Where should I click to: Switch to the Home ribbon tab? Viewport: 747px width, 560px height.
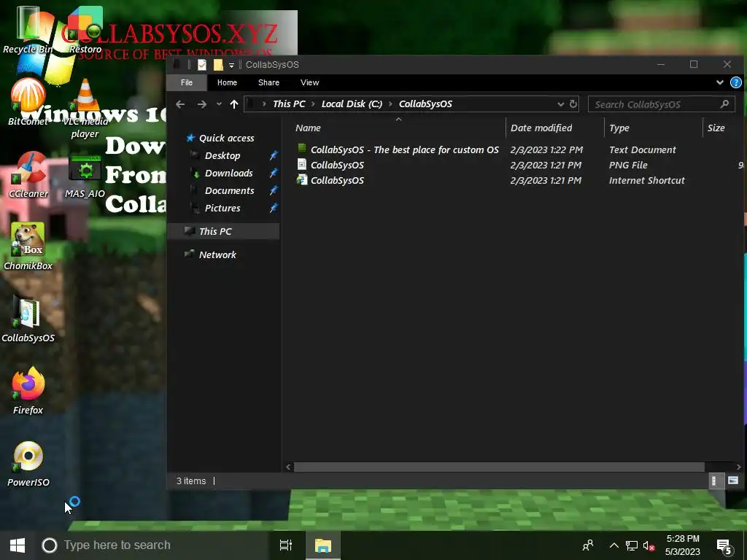pyautogui.click(x=228, y=83)
